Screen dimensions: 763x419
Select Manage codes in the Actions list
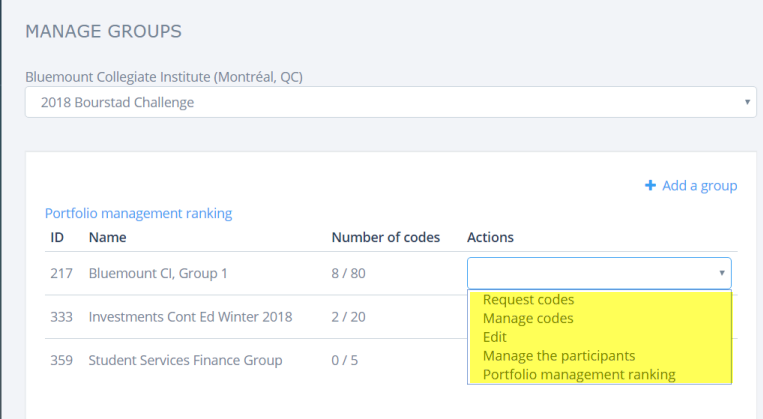[x=527, y=318]
